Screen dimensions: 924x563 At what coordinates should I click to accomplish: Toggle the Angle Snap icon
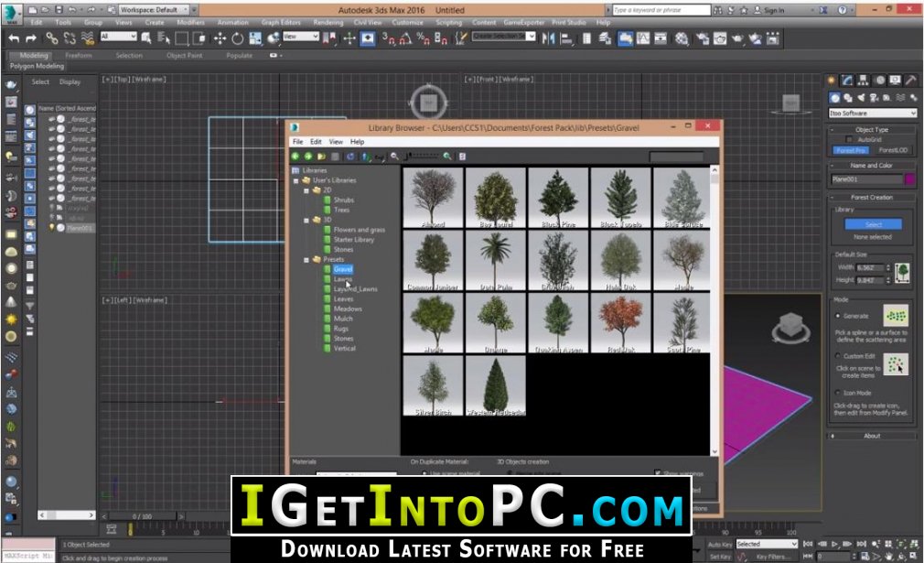tap(405, 38)
